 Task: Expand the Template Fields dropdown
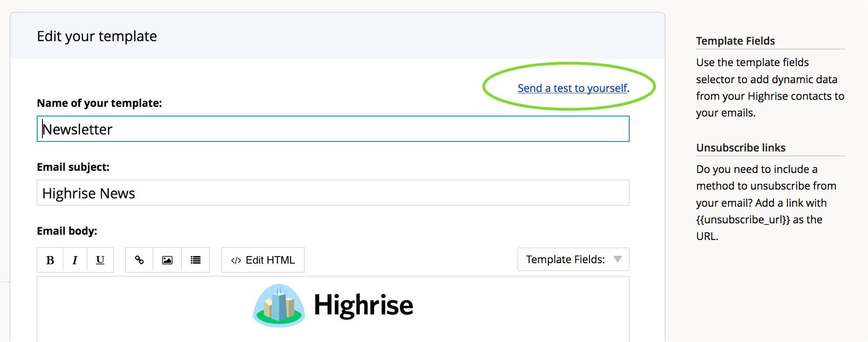point(573,259)
